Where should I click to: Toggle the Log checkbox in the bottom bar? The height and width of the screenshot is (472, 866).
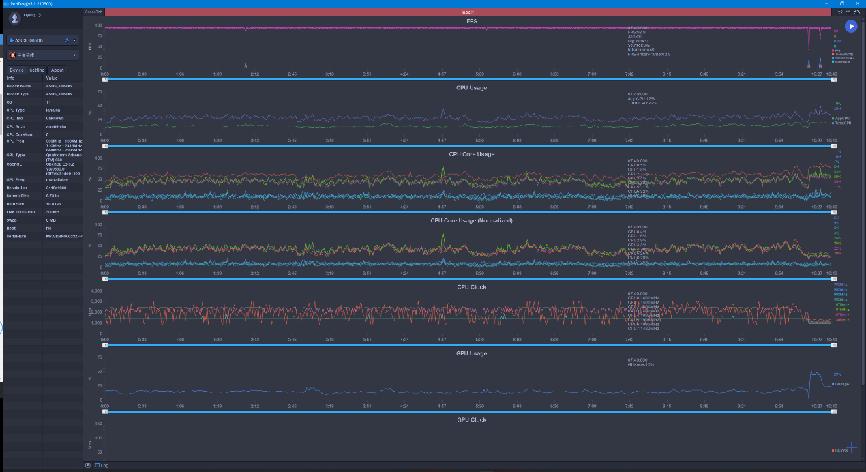click(98, 465)
